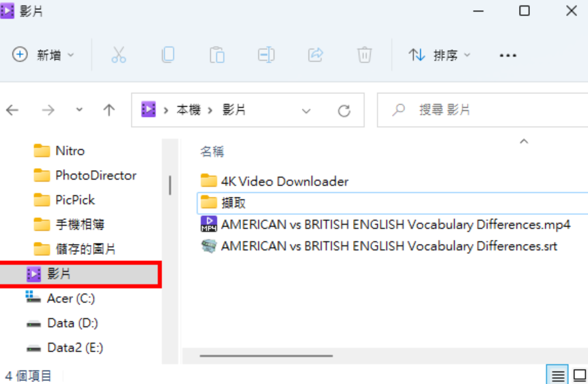Screen dimensions: 588x384
Task: Open the 新增 (New) dropdown button
Action: click(44, 55)
